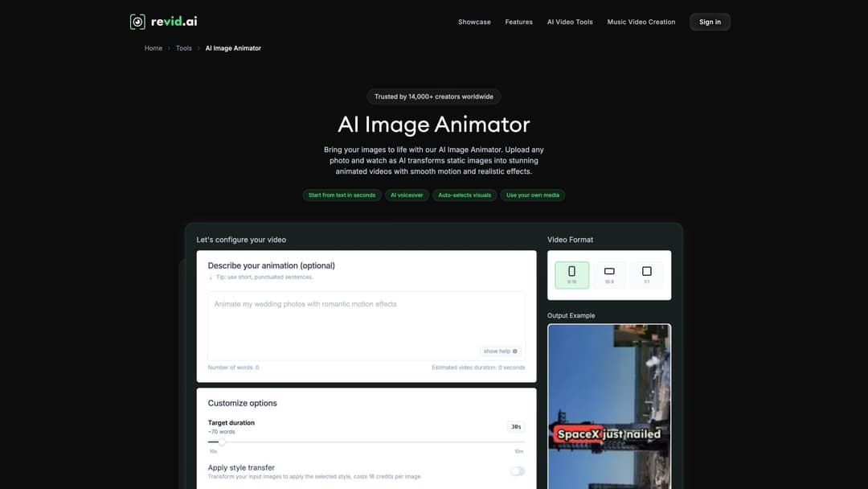Open the Showcase menu item
The height and width of the screenshot is (489, 868).
[474, 23]
